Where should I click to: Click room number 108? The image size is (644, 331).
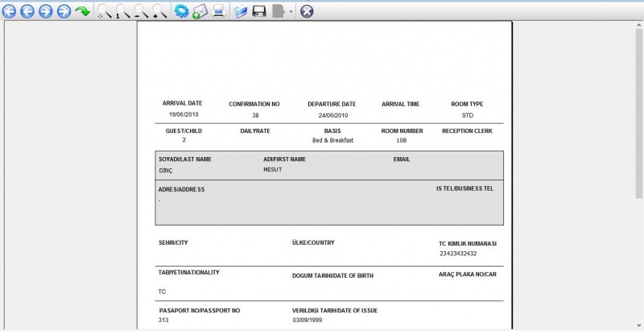point(402,140)
